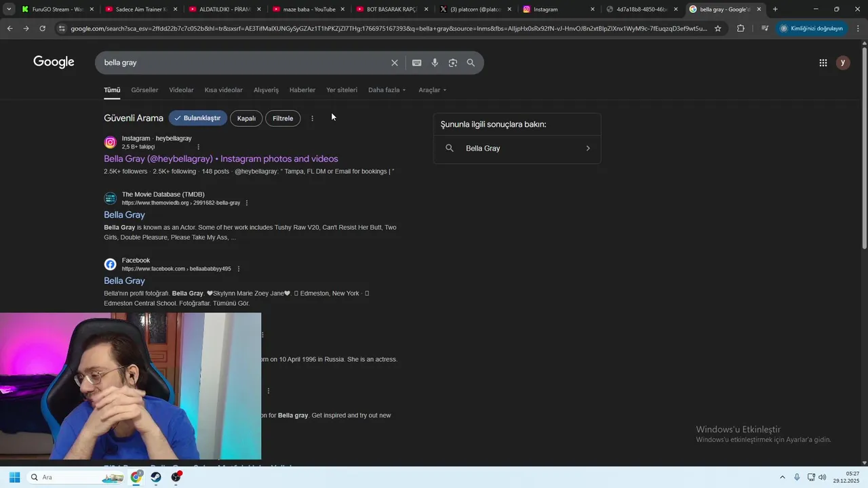Reload the current page
Image resolution: width=868 pixels, height=488 pixels.
[x=42, y=28]
